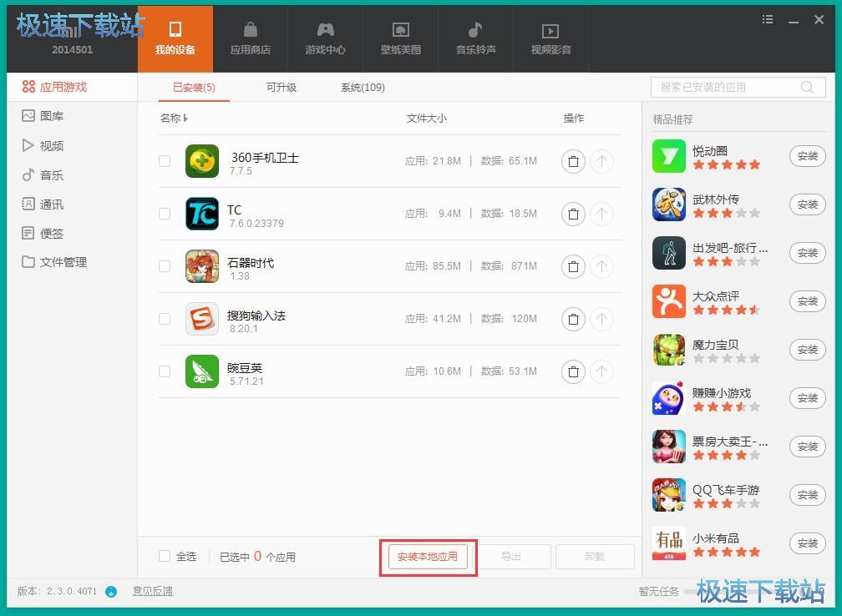Open the 悦动圈 recommended app icon

(x=669, y=156)
